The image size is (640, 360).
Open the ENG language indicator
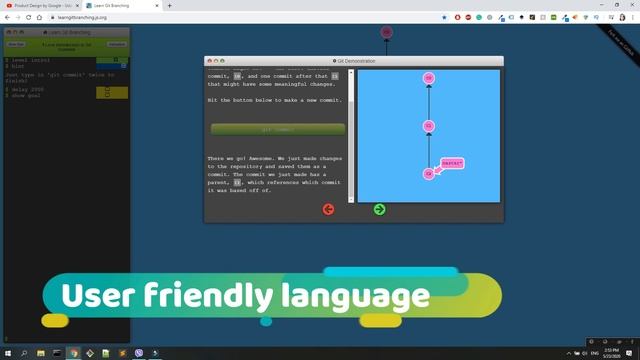[595, 353]
